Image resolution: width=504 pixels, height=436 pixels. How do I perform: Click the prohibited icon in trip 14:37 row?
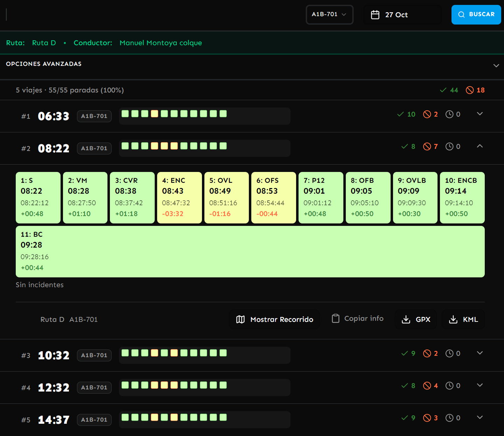(427, 418)
